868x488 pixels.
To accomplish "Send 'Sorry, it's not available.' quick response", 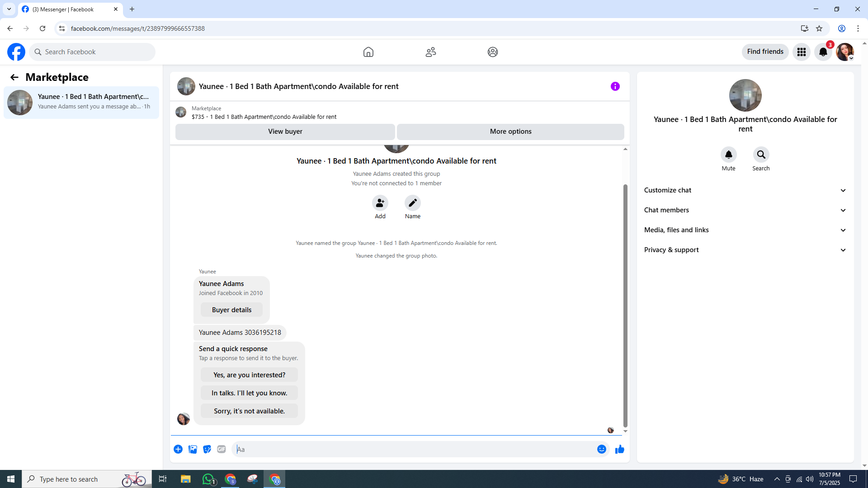I will click(249, 411).
